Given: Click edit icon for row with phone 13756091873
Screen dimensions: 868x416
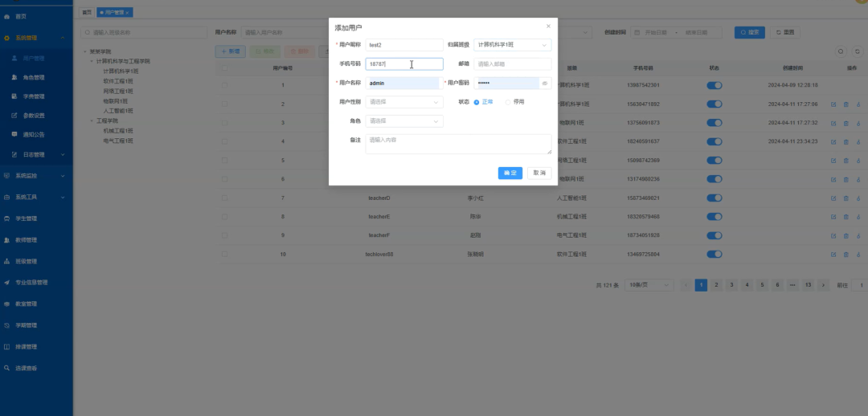Looking at the screenshot, I should [x=833, y=123].
